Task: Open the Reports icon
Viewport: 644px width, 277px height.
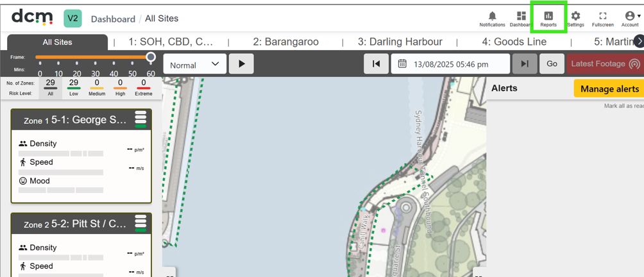Action: [x=548, y=16]
